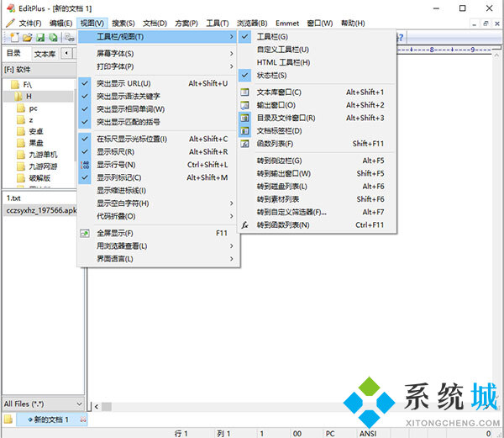Toggle 在标尺显示光标位置(I) option

(x=159, y=139)
